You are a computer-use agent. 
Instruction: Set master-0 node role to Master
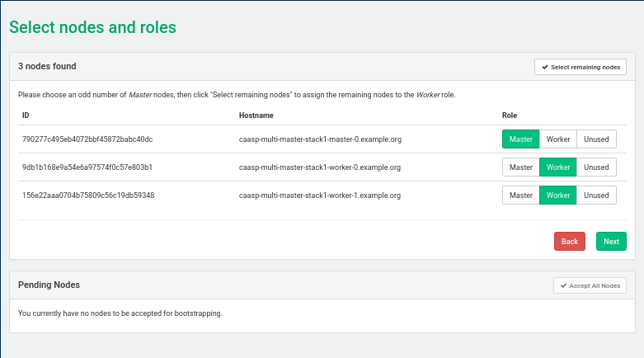[520, 139]
